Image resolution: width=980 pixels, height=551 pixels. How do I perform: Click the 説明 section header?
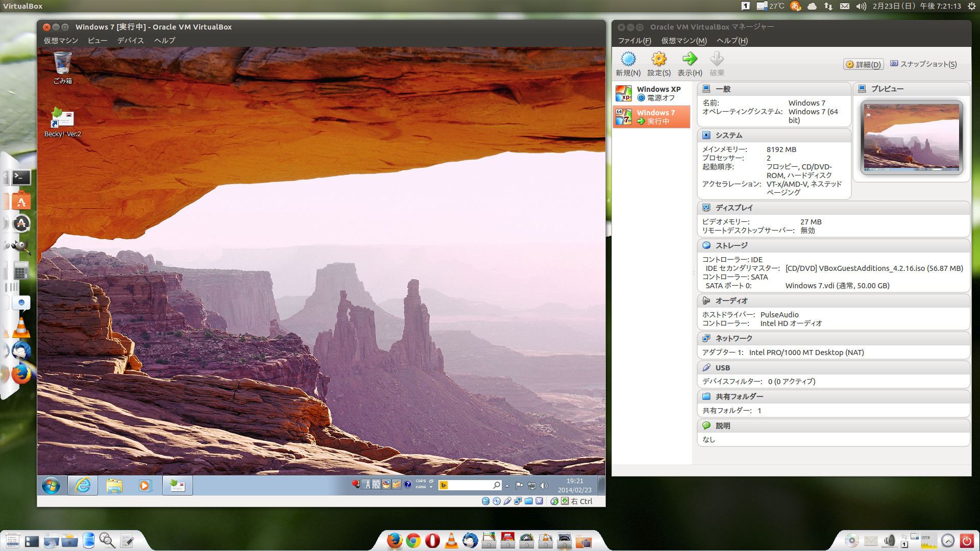[834, 425]
